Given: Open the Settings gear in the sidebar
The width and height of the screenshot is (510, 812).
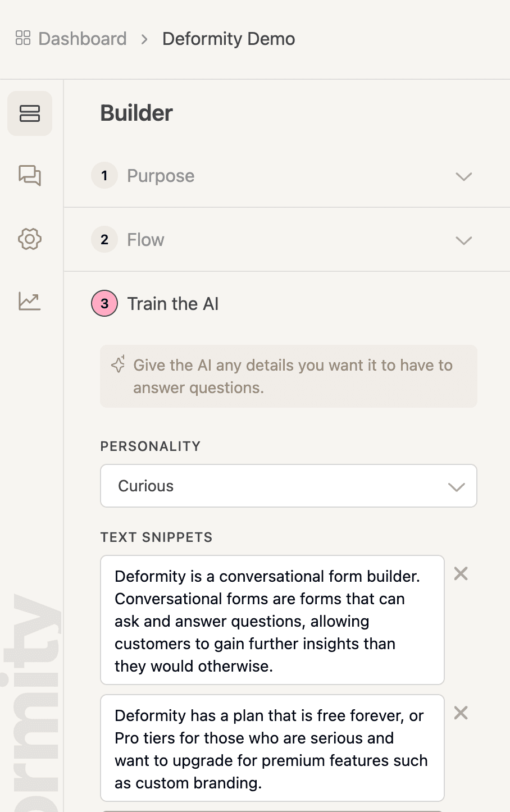Looking at the screenshot, I should coord(29,239).
